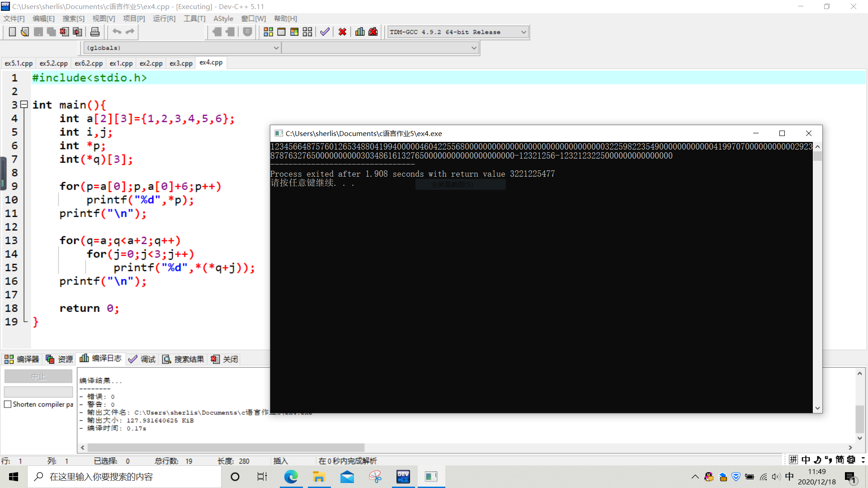Open Microsoft Edge from the taskbar
The image size is (868, 488).
[291, 477]
